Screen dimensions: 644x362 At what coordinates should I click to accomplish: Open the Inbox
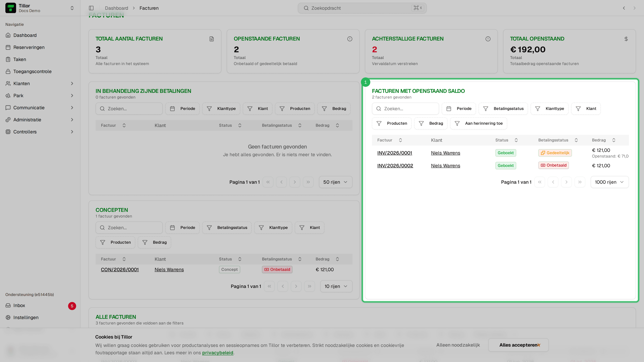[x=19, y=305]
